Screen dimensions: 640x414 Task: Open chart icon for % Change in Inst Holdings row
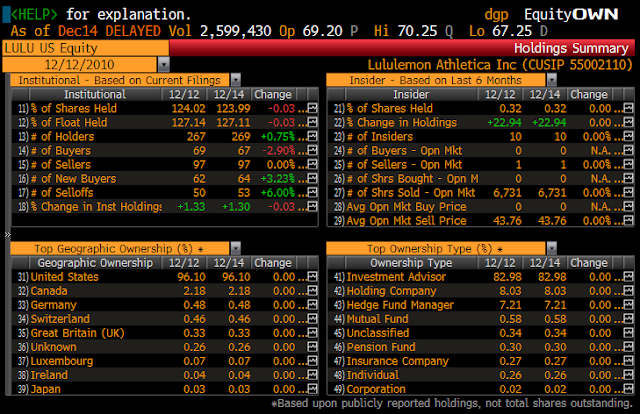[x=312, y=206]
